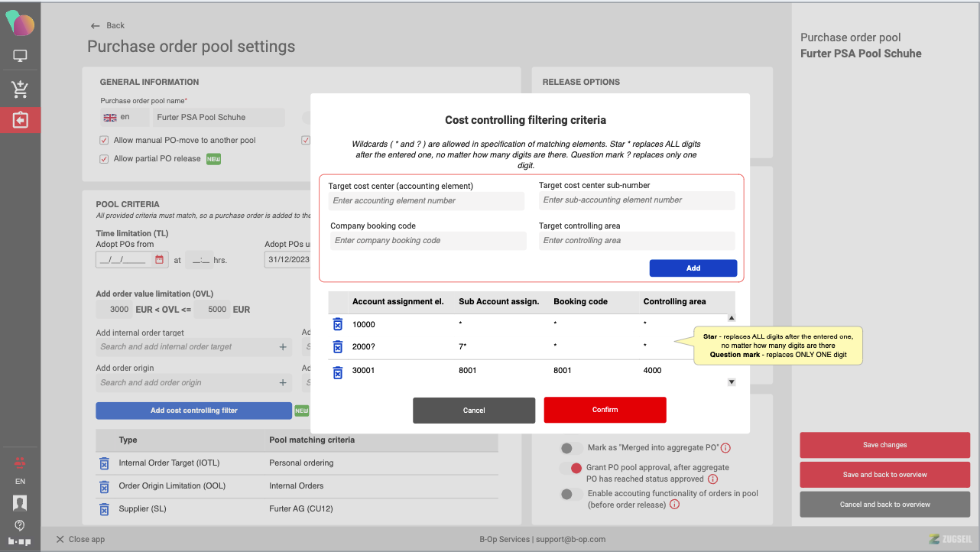Switch language via EN sidebar item

point(20,482)
